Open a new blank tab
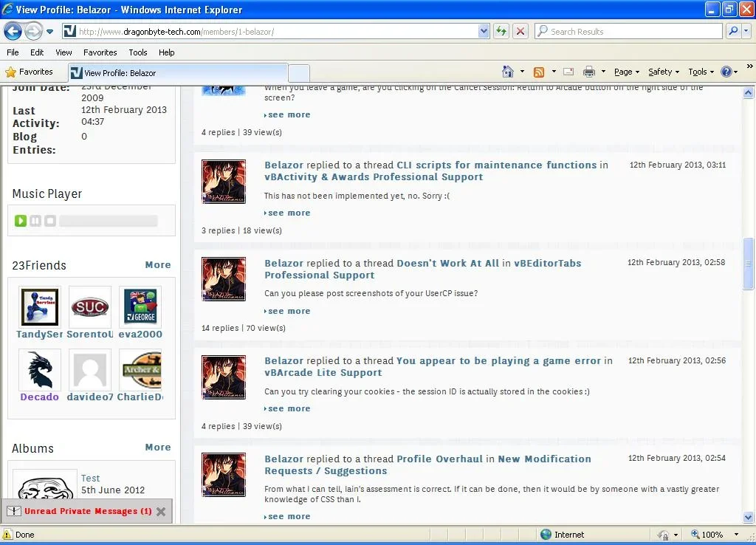 pos(299,73)
